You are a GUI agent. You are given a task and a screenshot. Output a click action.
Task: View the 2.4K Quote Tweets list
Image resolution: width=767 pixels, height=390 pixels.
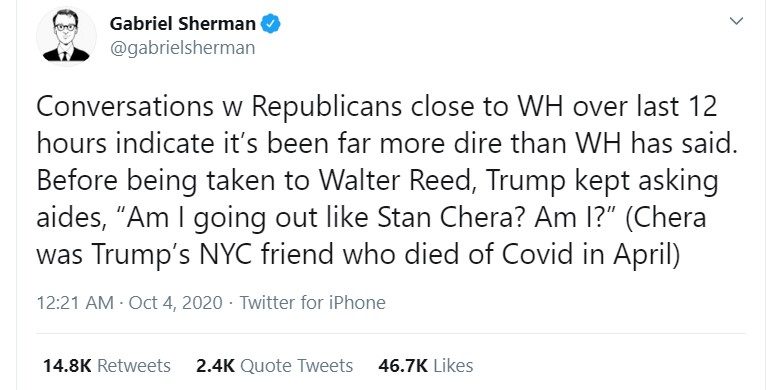274,366
